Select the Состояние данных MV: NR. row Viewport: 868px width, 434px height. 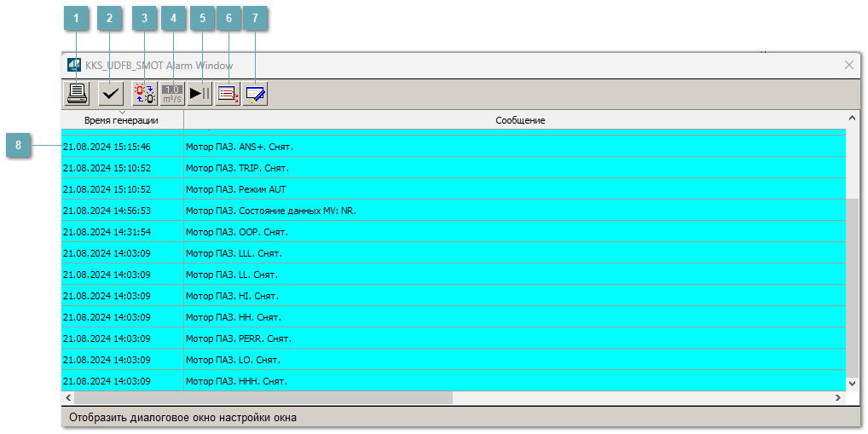pyautogui.click(x=270, y=211)
